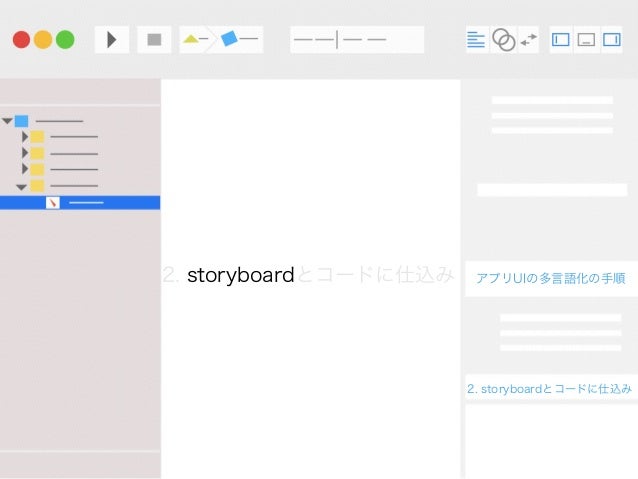
Task: Click the storyboard heading text in editor
Action: (240, 276)
